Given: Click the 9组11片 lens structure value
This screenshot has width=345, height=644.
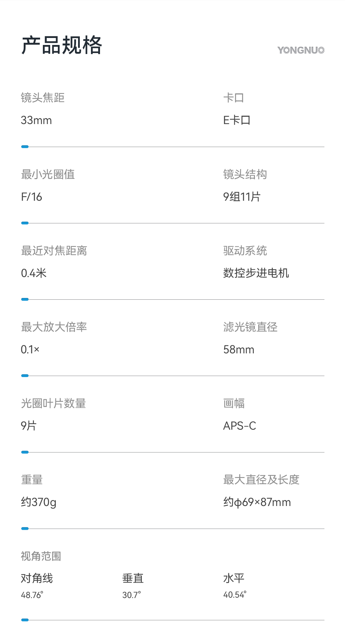Looking at the screenshot, I should click(242, 197).
